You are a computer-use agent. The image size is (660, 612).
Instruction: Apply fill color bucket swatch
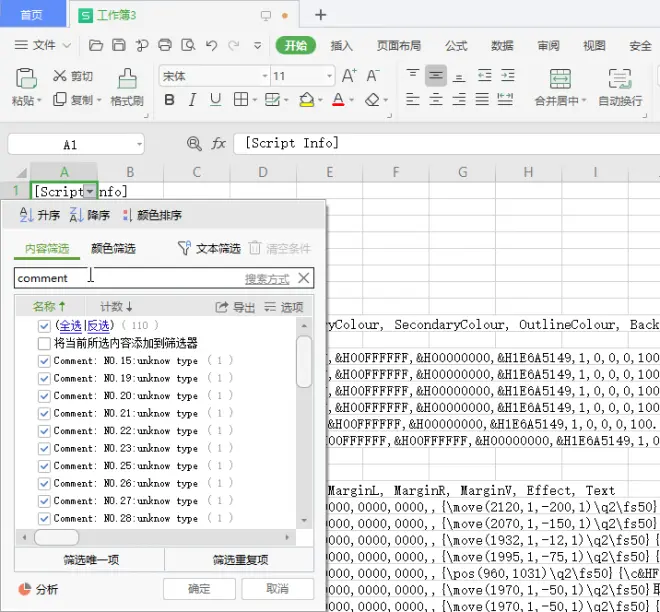coord(306,100)
